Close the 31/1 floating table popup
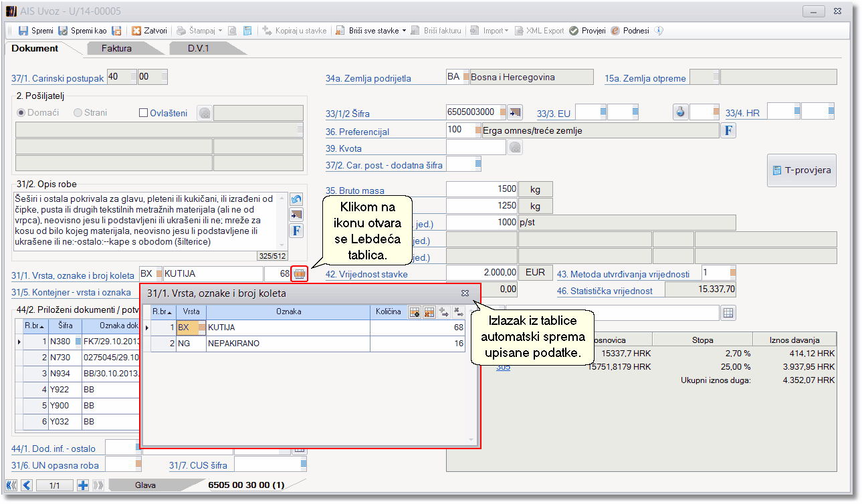This screenshot has height=504, width=862. tap(465, 293)
